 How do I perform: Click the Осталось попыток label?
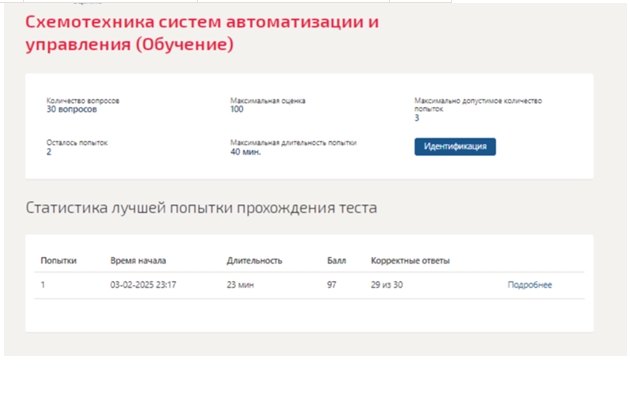pos(77,143)
